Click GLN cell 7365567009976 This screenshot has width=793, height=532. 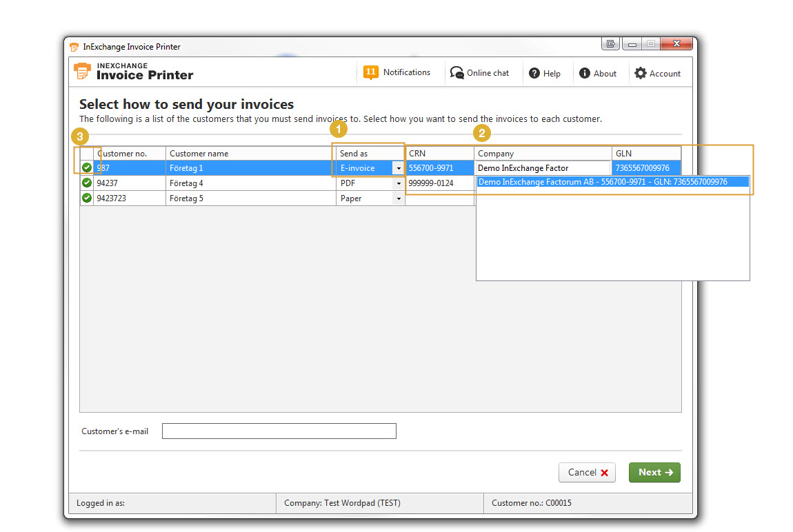646,168
